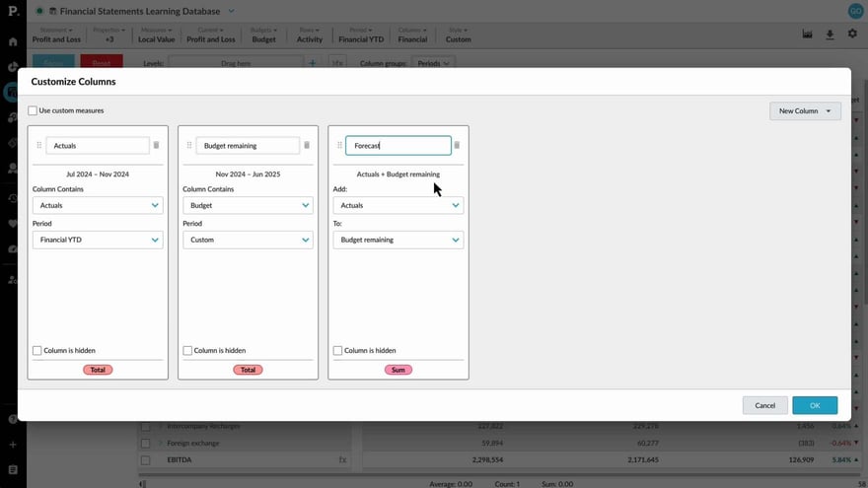Delete the Forecast column with trash icon
The image size is (868, 488).
pos(457,145)
